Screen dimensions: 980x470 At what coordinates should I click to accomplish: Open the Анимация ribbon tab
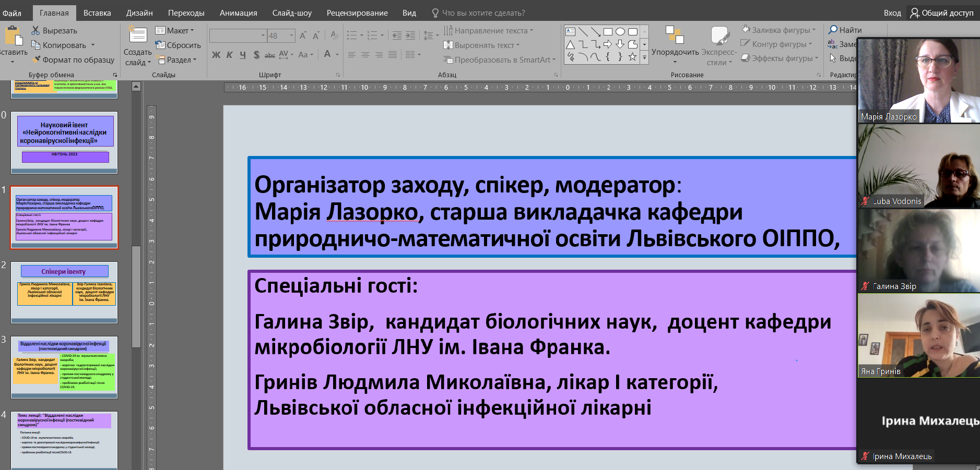click(x=238, y=13)
